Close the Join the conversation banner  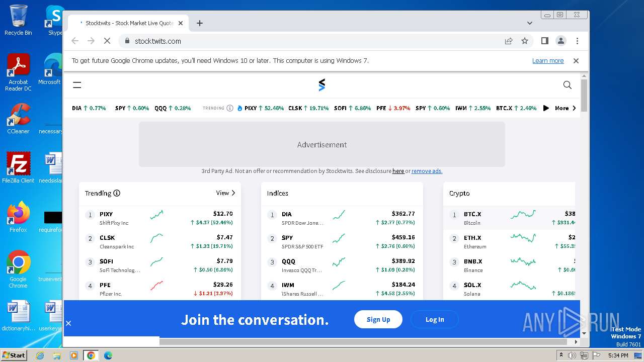(68, 323)
